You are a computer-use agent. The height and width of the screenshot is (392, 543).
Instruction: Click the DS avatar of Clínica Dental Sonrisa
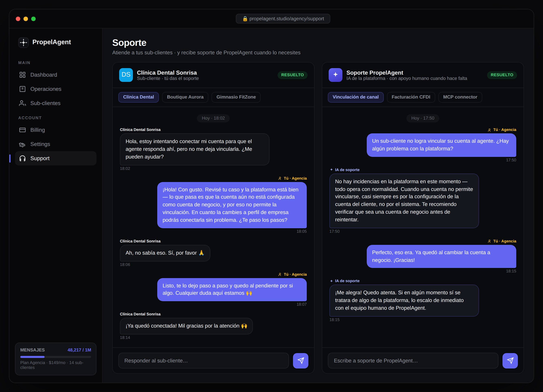[126, 75]
